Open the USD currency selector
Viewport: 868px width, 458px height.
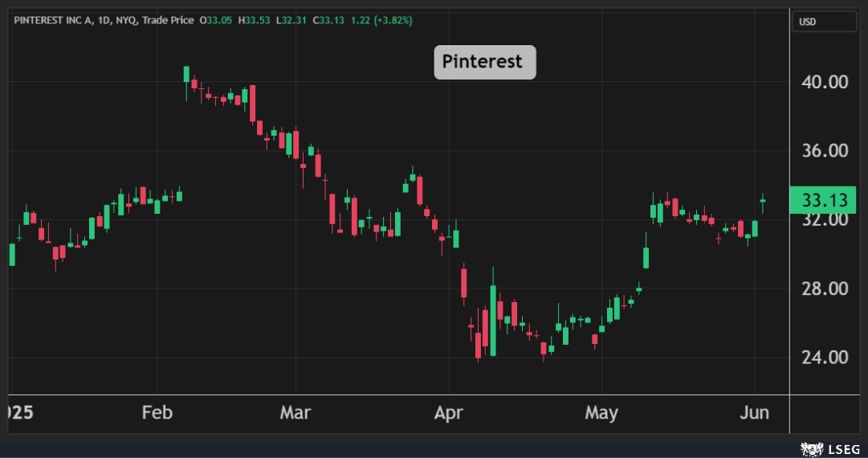tap(825, 22)
